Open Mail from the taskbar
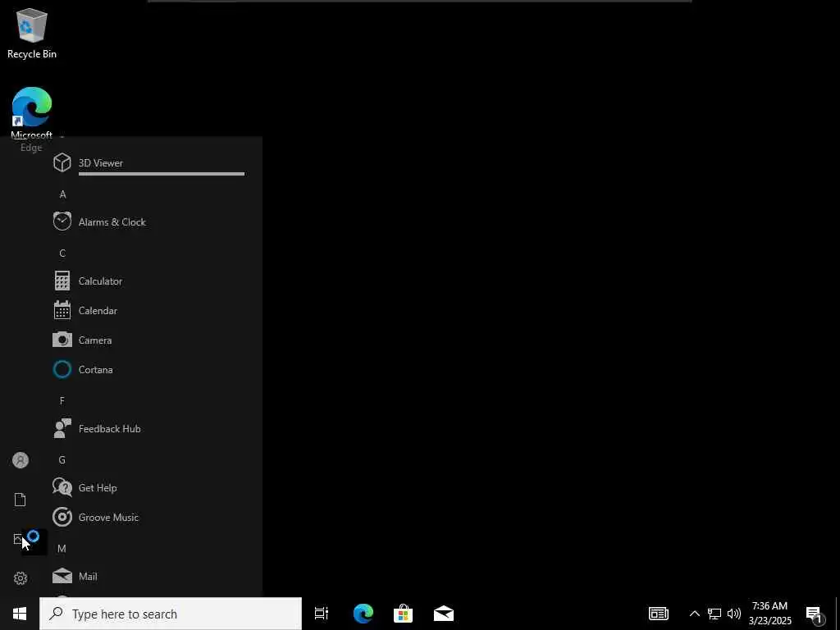The height and width of the screenshot is (630, 840). click(444, 614)
